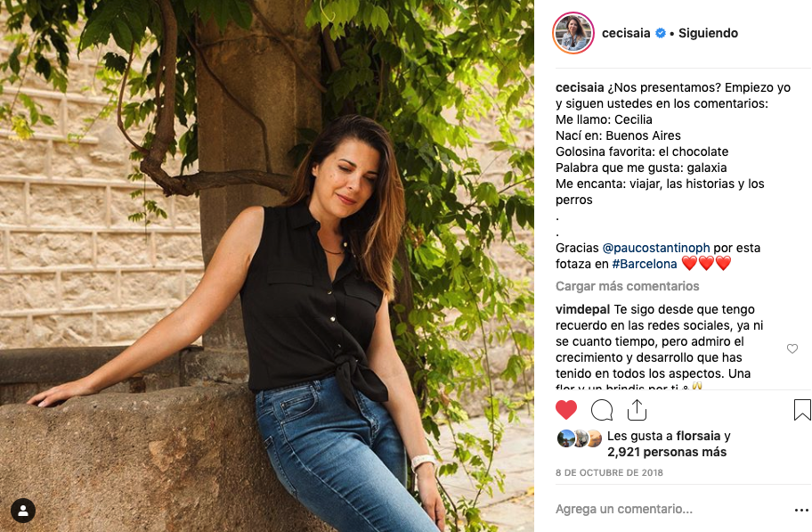812x532 pixels.
Task: Click the blue verified badge beside cecisaia
Action: click(x=661, y=33)
